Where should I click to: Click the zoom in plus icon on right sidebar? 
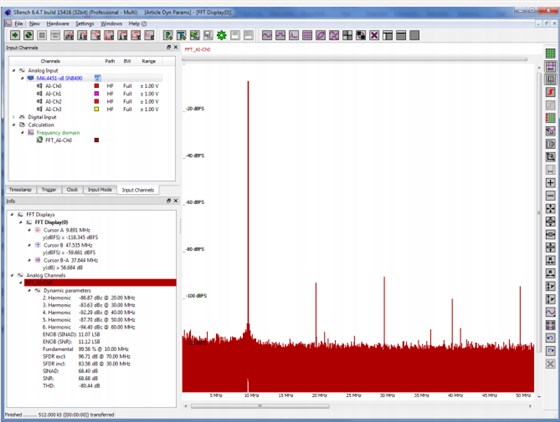pyautogui.click(x=550, y=183)
